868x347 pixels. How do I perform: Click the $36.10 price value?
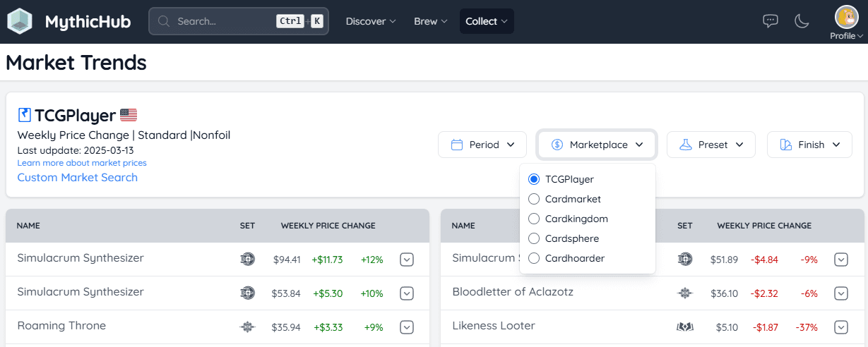coord(724,293)
